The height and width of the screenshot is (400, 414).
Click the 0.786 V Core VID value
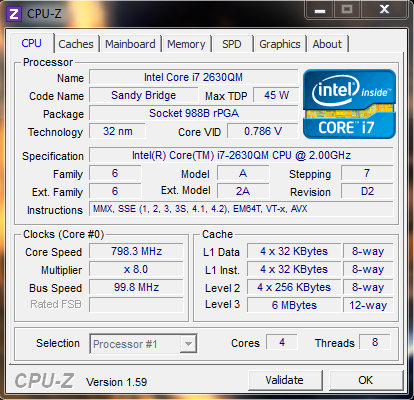(x=263, y=131)
